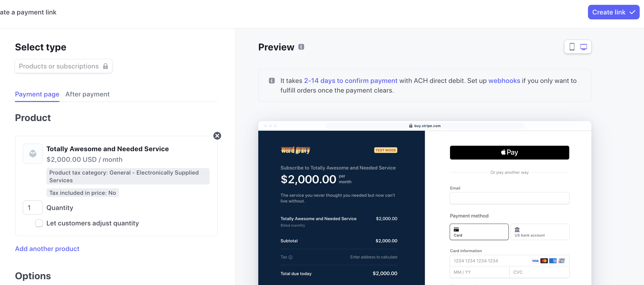
Task: Click the Email field in preview
Action: pos(509,198)
